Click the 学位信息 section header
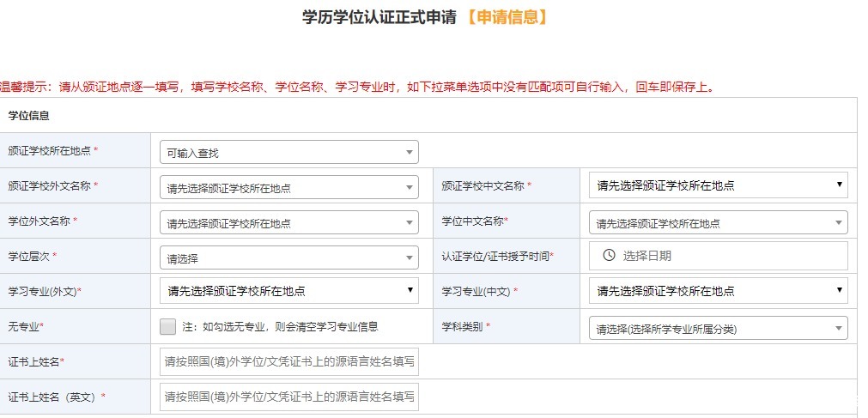Image resolution: width=868 pixels, height=418 pixels. 29,116
